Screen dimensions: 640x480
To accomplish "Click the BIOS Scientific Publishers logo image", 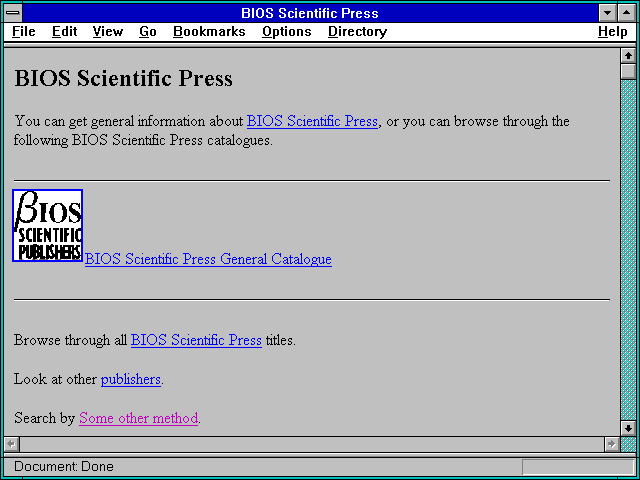I will 48,225.
